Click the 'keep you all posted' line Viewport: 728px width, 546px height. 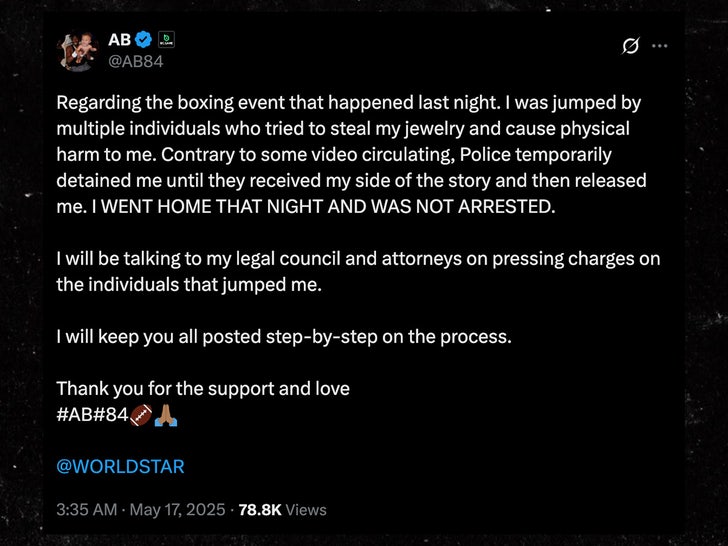coord(283,336)
